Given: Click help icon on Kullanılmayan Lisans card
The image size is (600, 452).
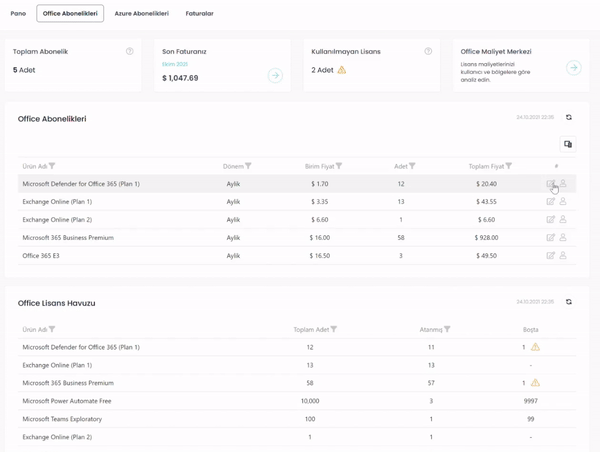Looking at the screenshot, I should tap(428, 51).
